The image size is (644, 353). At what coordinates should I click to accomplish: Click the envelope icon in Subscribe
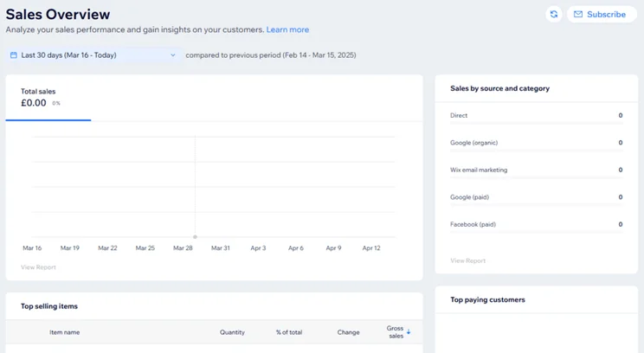pos(578,15)
